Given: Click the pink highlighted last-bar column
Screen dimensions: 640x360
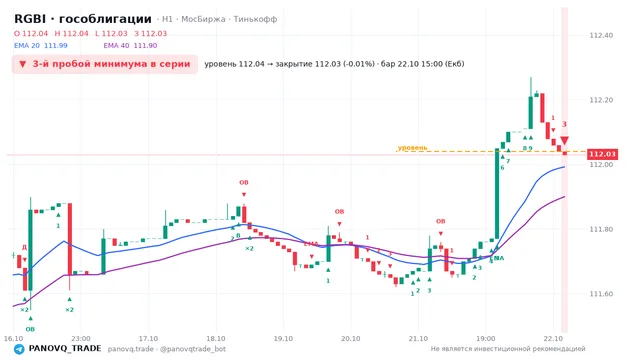Looking at the screenshot, I should pyautogui.click(x=564, y=169).
